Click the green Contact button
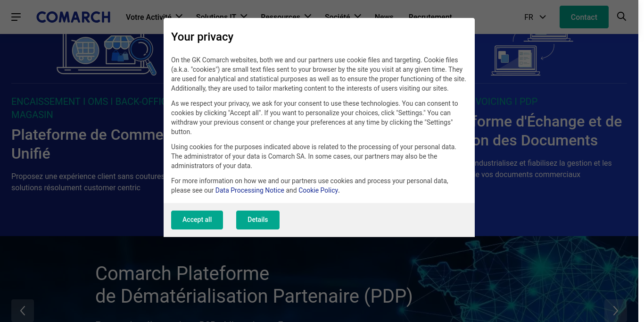The height and width of the screenshot is (322, 644). [584, 17]
